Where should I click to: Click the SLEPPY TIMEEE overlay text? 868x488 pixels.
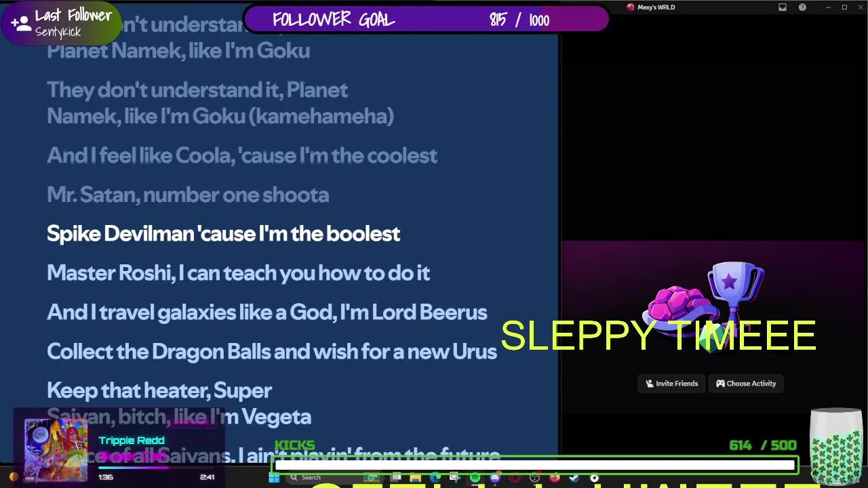(x=658, y=335)
